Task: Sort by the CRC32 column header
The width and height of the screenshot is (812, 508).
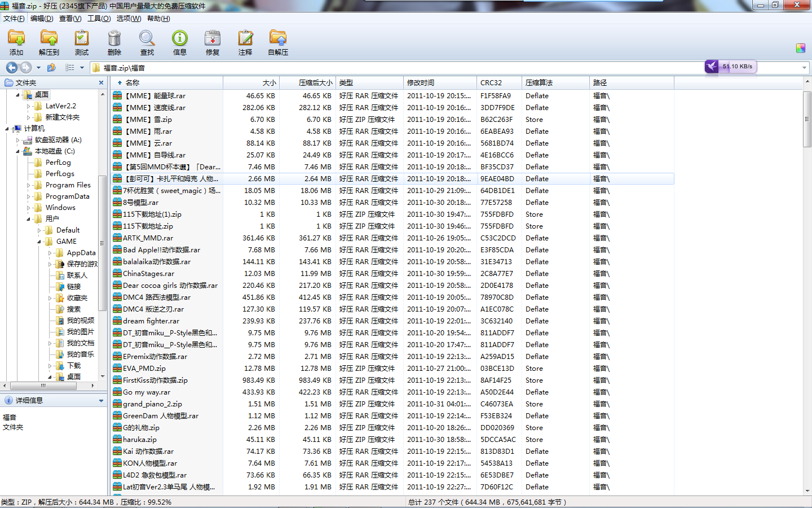Action: point(499,82)
